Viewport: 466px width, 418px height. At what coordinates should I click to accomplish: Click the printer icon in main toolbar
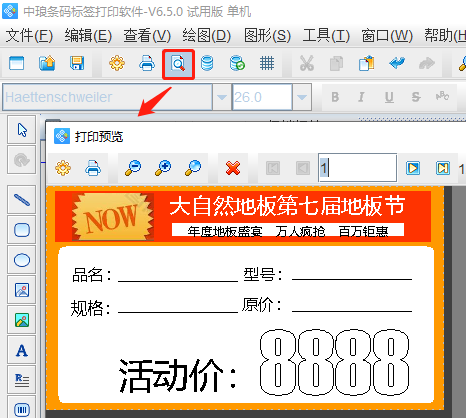pyautogui.click(x=147, y=63)
